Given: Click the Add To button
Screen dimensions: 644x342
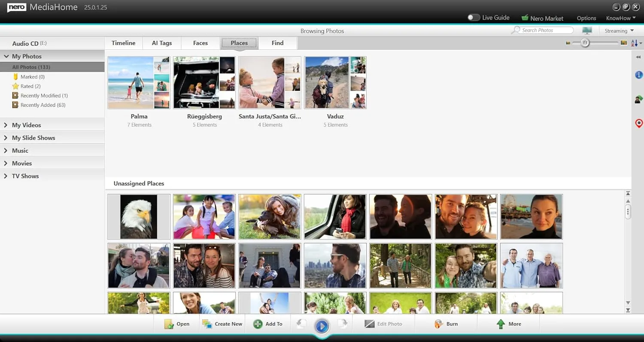Looking at the screenshot, I should (x=267, y=324).
